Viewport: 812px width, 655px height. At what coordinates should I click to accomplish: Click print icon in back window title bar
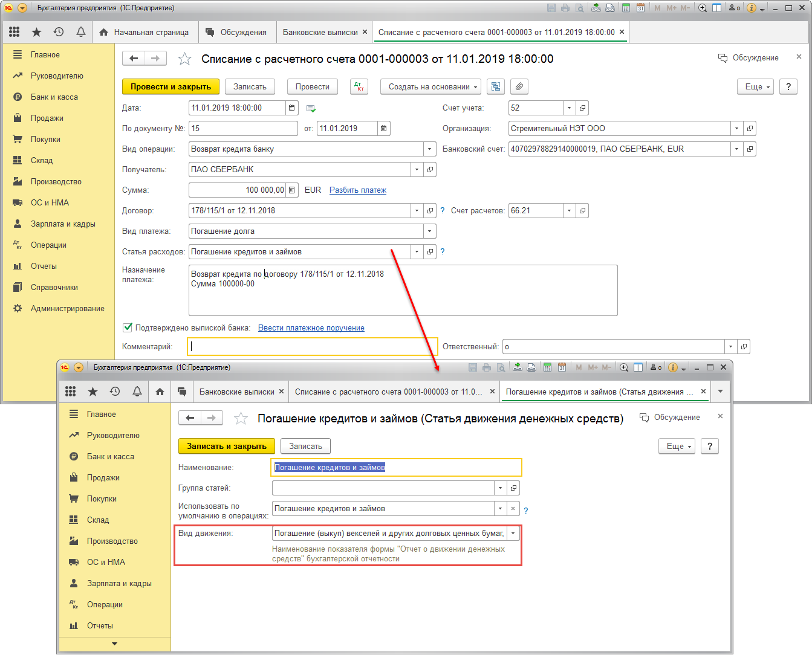[565, 8]
